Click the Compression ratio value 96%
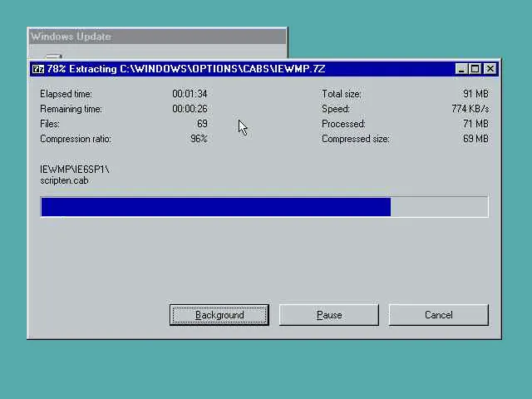 coord(199,139)
